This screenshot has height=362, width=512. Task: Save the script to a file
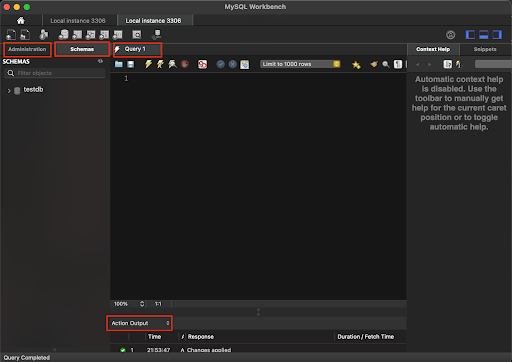point(131,64)
